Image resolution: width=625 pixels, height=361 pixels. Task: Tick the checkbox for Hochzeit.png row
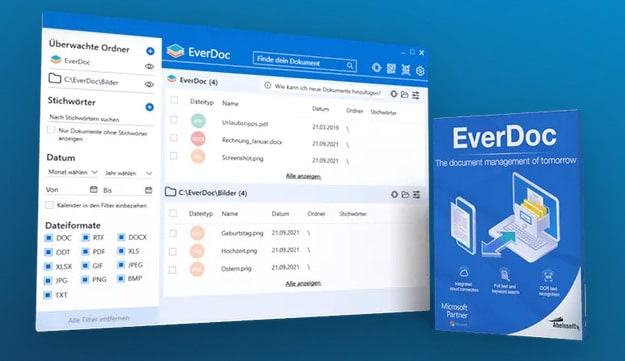click(x=173, y=251)
